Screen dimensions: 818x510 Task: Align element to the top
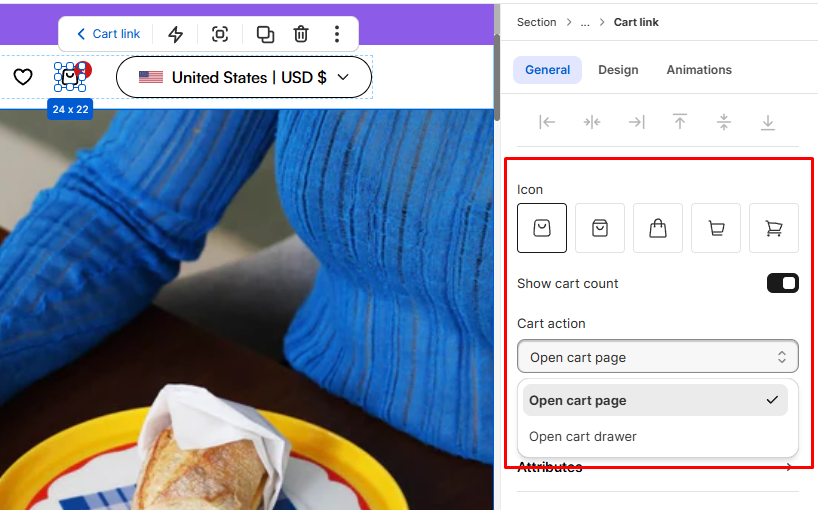[x=680, y=122]
